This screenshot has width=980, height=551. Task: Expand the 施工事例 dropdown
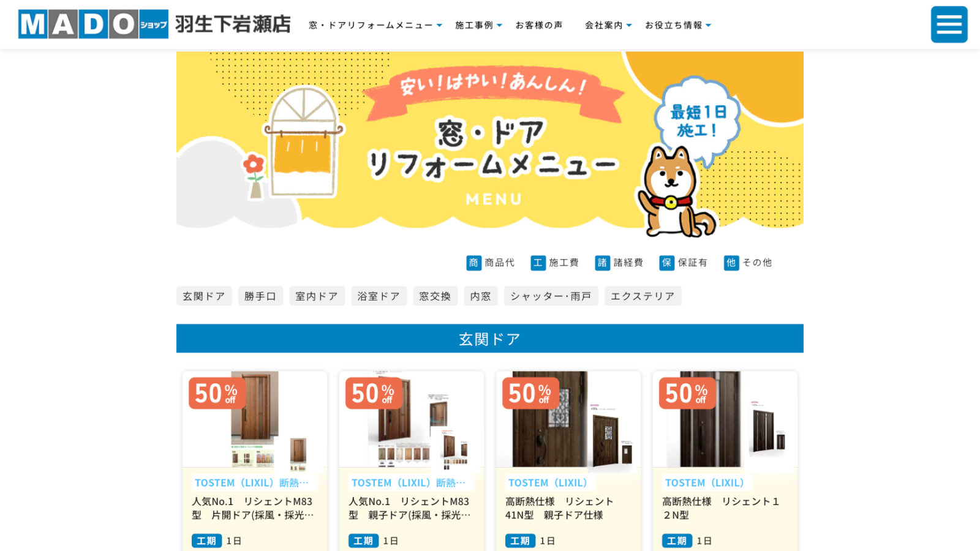(478, 25)
